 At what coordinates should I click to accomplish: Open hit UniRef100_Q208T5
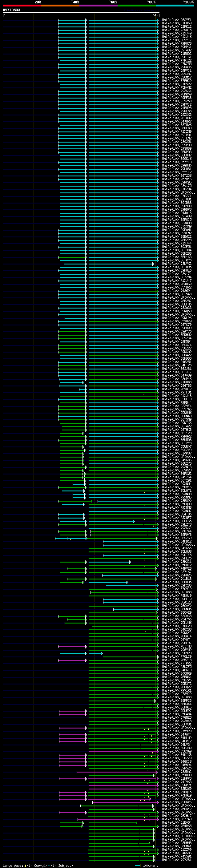[x=177, y=30]
